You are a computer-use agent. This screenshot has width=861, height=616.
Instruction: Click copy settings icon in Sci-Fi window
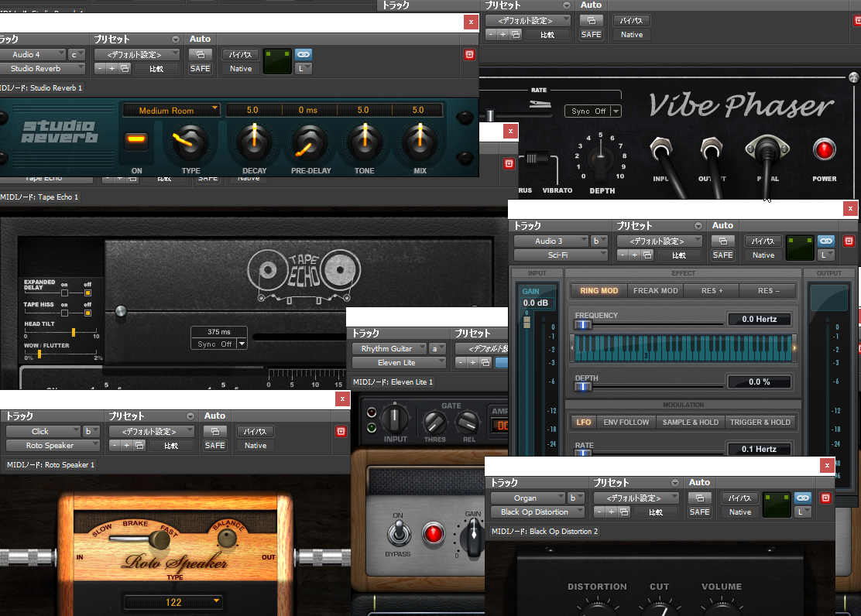(647, 255)
